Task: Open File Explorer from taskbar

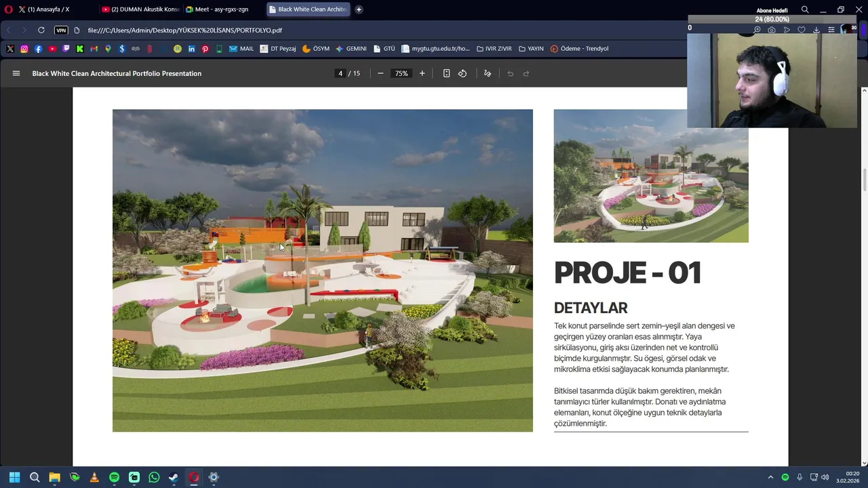Action: [54, 477]
